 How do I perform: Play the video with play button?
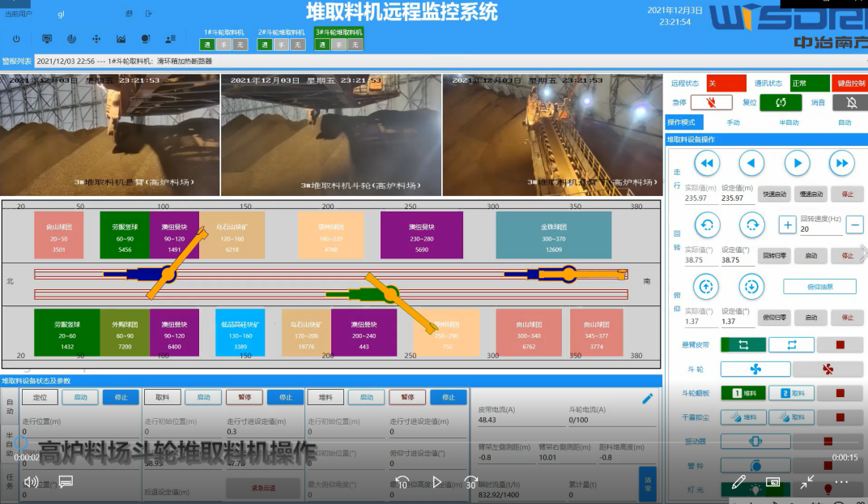coord(436,482)
